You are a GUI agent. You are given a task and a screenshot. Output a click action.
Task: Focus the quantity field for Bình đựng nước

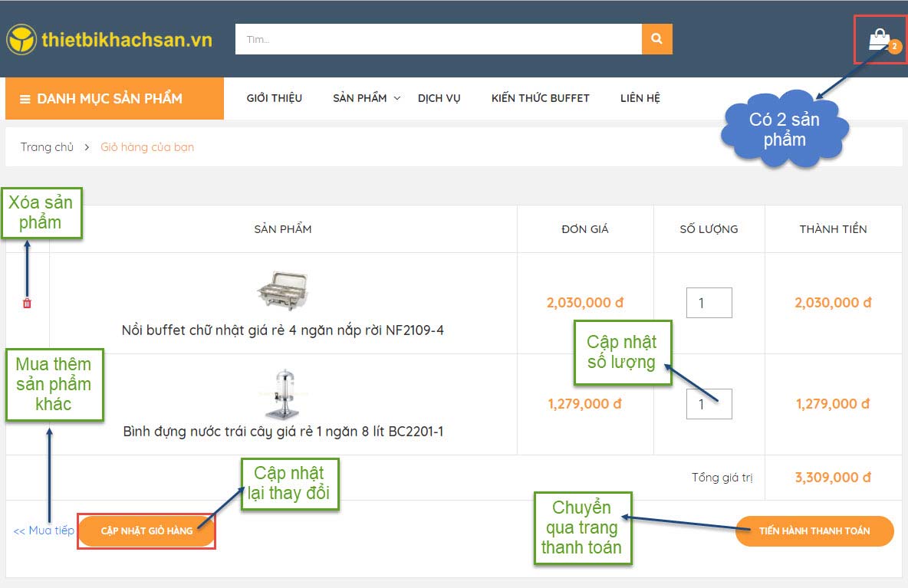click(x=709, y=404)
